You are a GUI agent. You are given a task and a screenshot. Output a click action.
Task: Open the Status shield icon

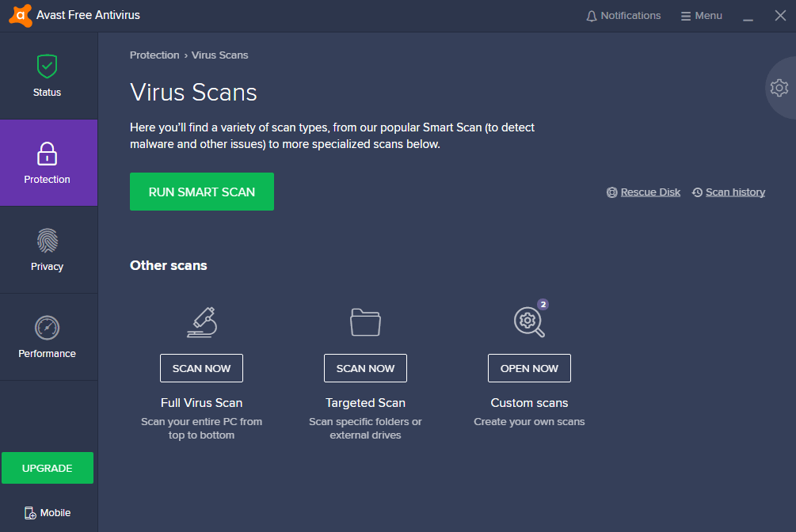coord(48,66)
